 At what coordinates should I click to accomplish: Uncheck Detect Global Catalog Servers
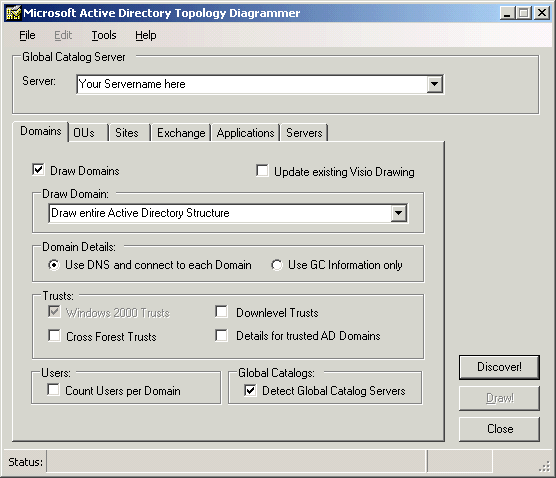coord(250,390)
